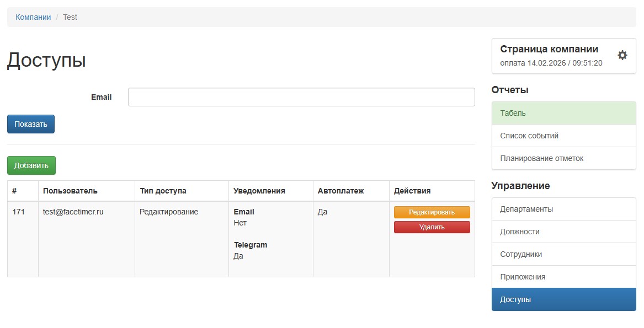Go to Компании breadcrumb link
This screenshot has height=328, width=644.
tap(33, 17)
